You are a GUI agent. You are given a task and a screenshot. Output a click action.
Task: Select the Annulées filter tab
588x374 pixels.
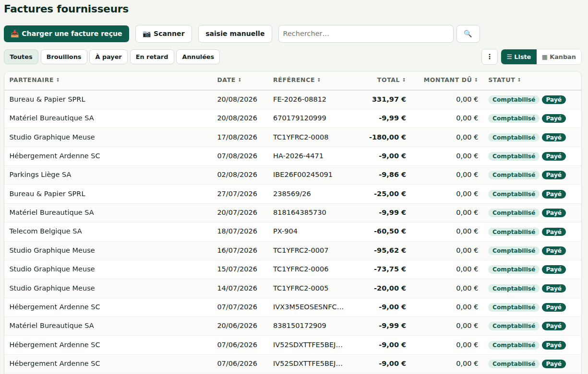pyautogui.click(x=198, y=57)
